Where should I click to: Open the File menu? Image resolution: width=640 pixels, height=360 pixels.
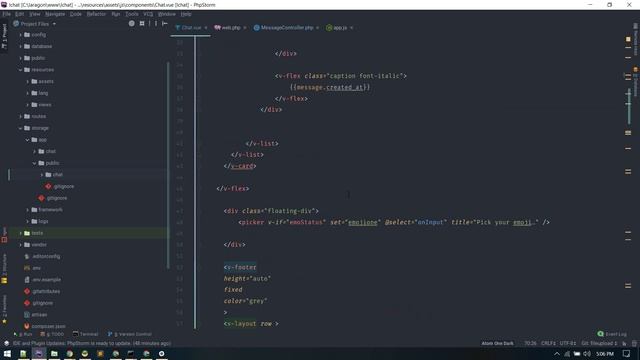(7, 14)
